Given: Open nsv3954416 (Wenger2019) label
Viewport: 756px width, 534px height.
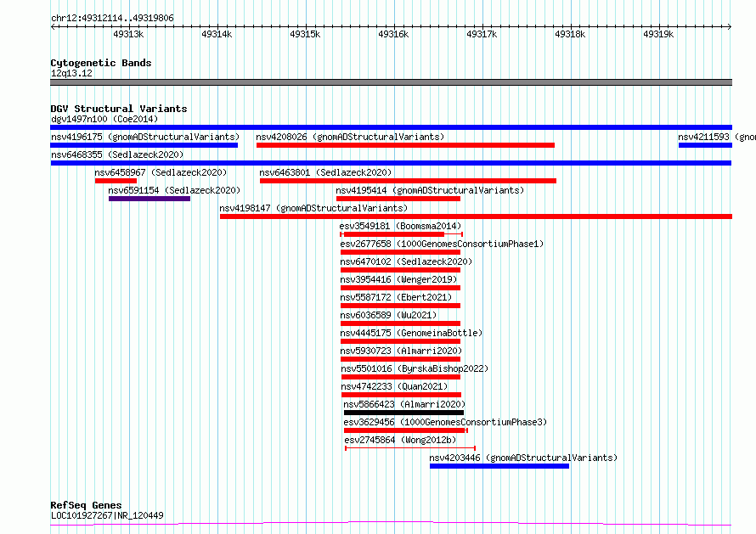Looking at the screenshot, I should [x=398, y=279].
